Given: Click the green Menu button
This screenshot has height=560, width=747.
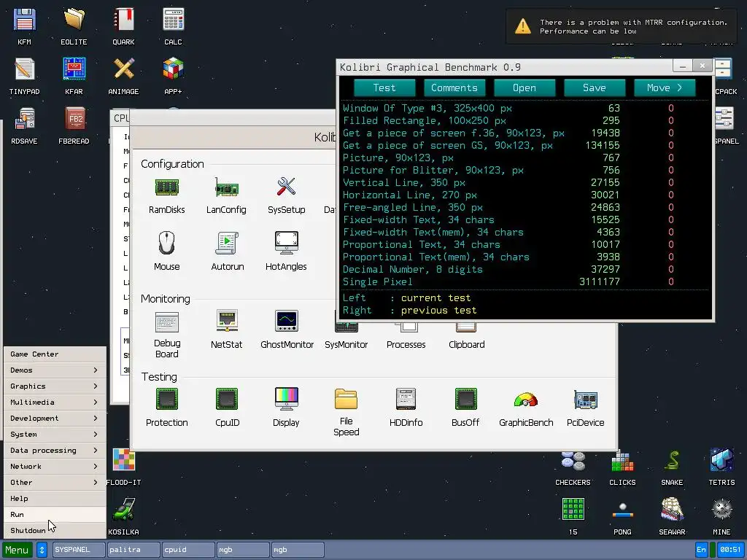Looking at the screenshot, I should point(18,550).
